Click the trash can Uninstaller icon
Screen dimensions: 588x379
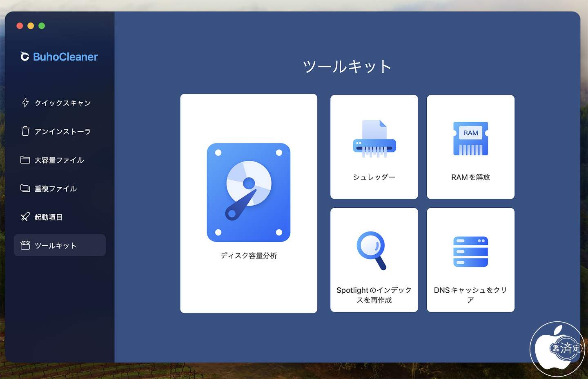click(x=25, y=131)
